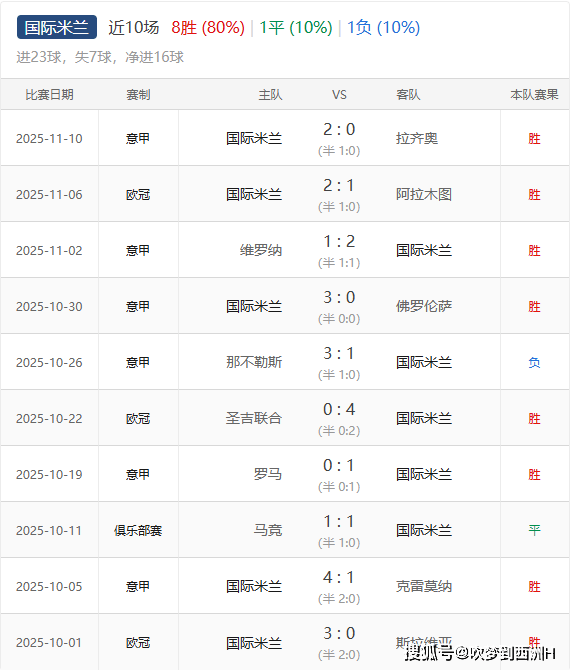Screen dimensions: 570x670
Task: Click the 1 : 1 score versus 马竞
Action: [x=339, y=521]
